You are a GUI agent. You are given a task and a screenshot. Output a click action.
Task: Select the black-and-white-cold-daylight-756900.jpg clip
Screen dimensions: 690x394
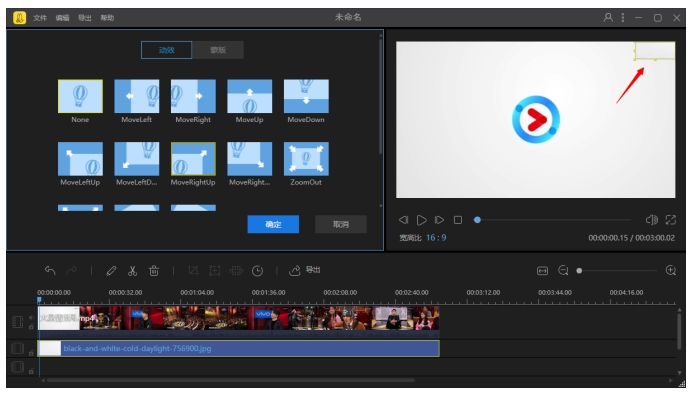coord(239,349)
